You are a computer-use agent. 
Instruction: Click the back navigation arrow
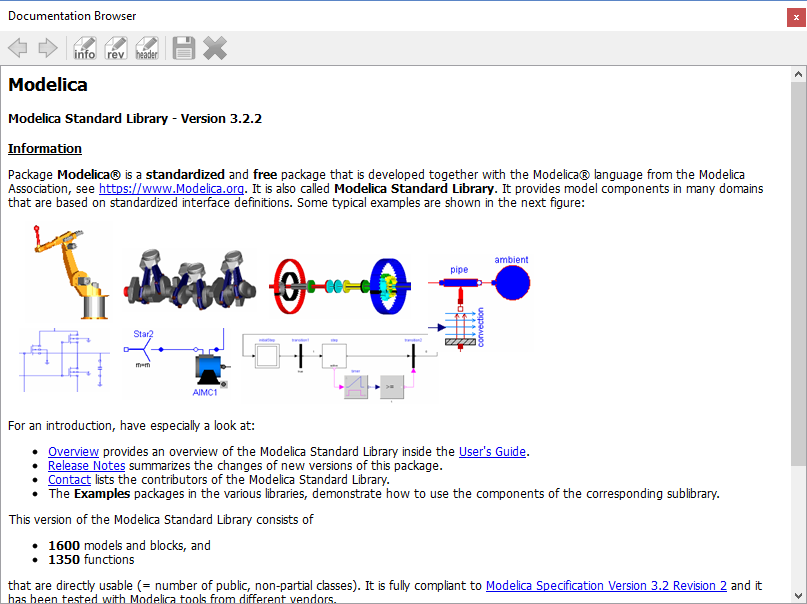tap(17, 47)
